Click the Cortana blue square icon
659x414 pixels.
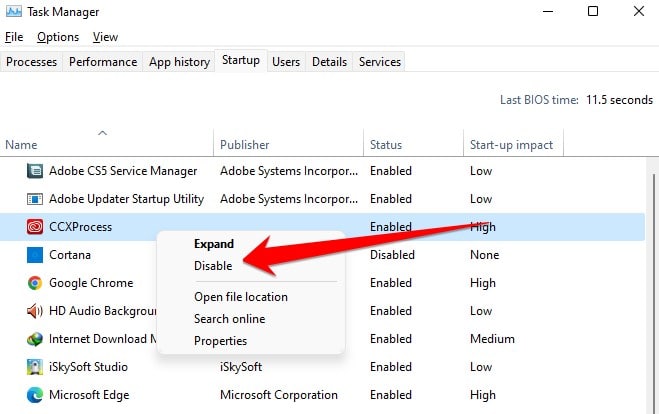(34, 255)
